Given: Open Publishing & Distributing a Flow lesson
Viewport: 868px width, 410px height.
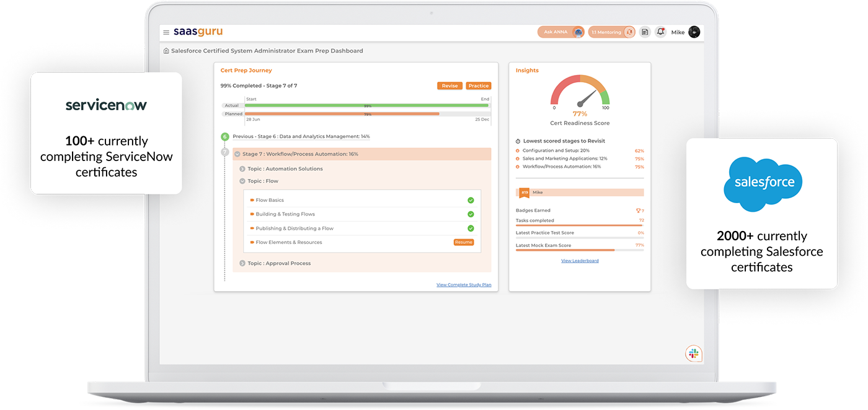Looking at the screenshot, I should click(x=294, y=229).
